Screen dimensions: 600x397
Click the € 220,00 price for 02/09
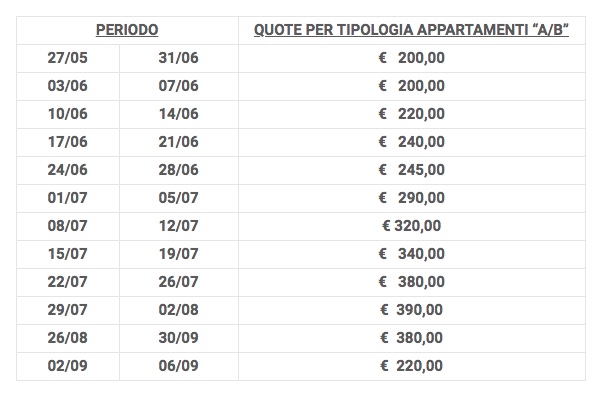[411, 366]
